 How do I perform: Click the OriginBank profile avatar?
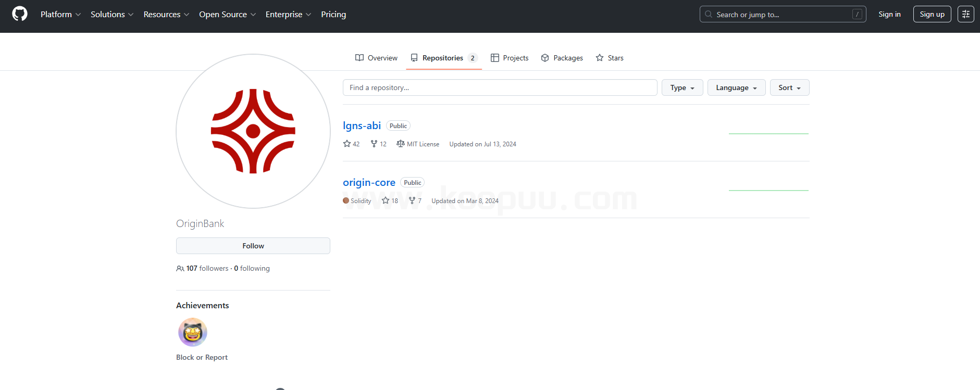[x=253, y=131]
